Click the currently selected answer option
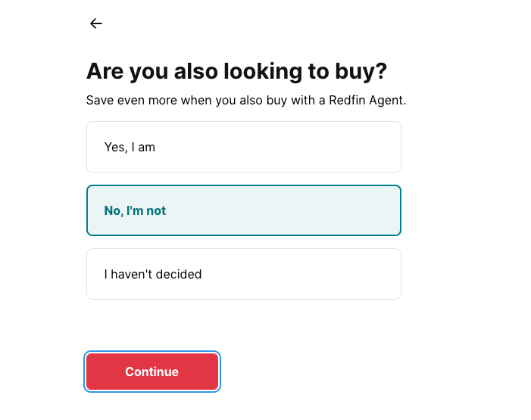The width and height of the screenshot is (531, 420). coord(243,210)
